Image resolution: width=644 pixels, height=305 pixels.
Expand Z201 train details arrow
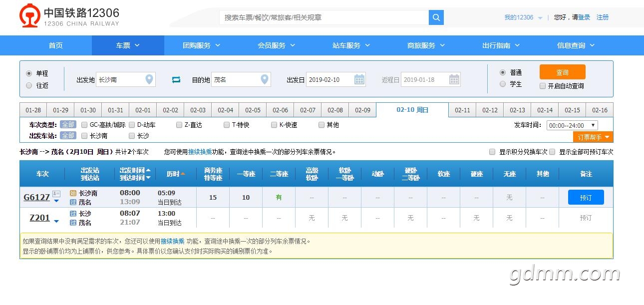(56, 221)
